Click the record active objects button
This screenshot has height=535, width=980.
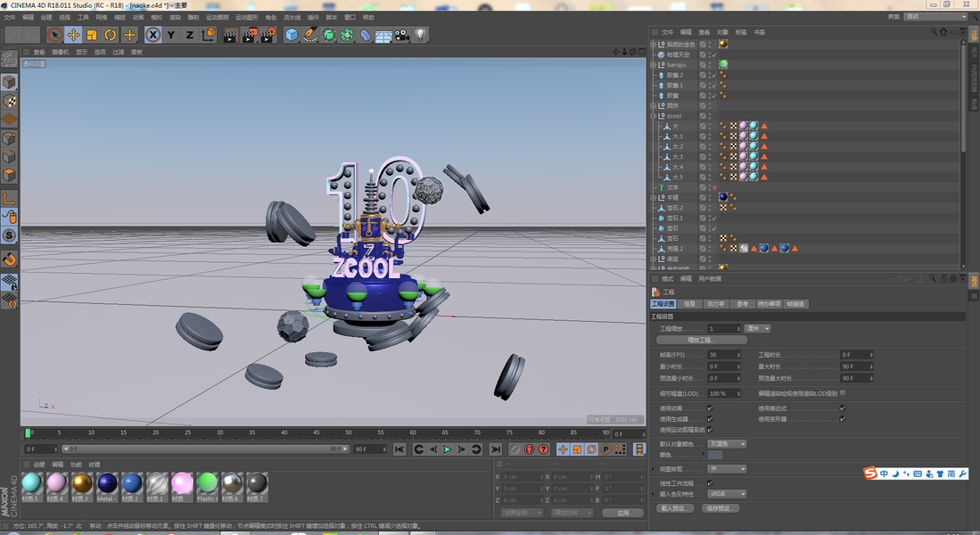tap(515, 449)
